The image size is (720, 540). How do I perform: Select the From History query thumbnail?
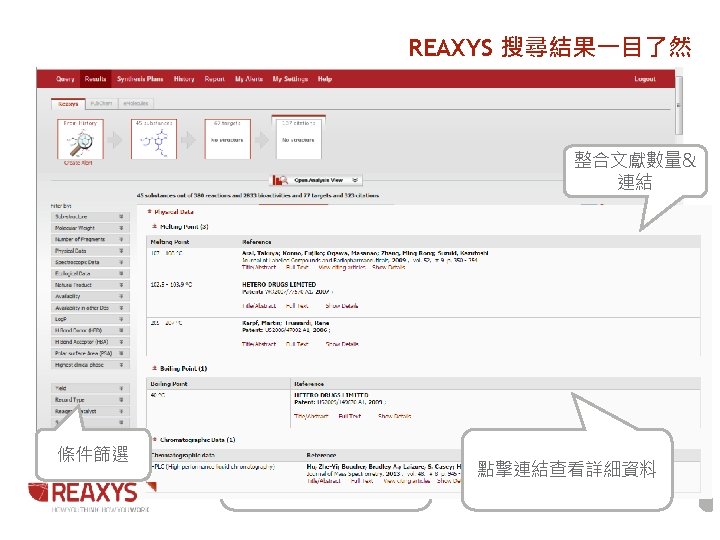point(80,139)
